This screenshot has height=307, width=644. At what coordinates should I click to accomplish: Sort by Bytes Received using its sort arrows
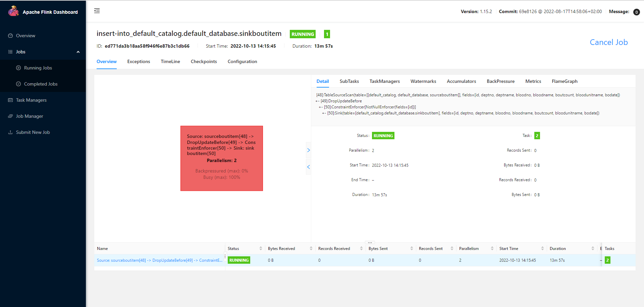coord(311,249)
